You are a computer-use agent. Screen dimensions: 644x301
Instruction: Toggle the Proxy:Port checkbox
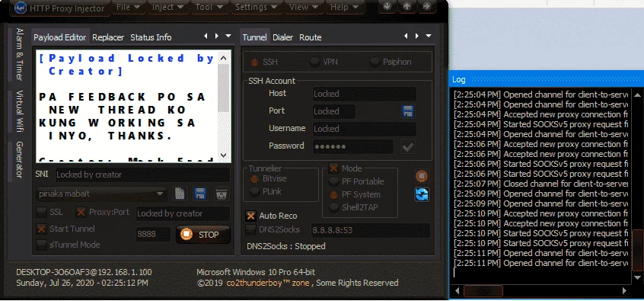pos(81,212)
